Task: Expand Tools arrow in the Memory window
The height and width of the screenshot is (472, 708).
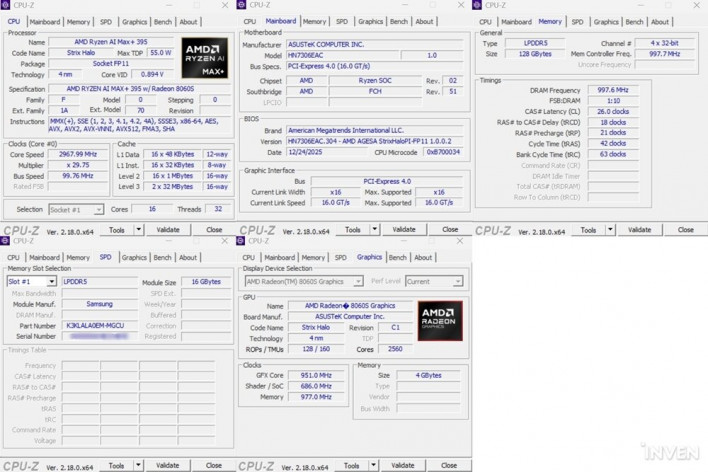Action: 609,230
